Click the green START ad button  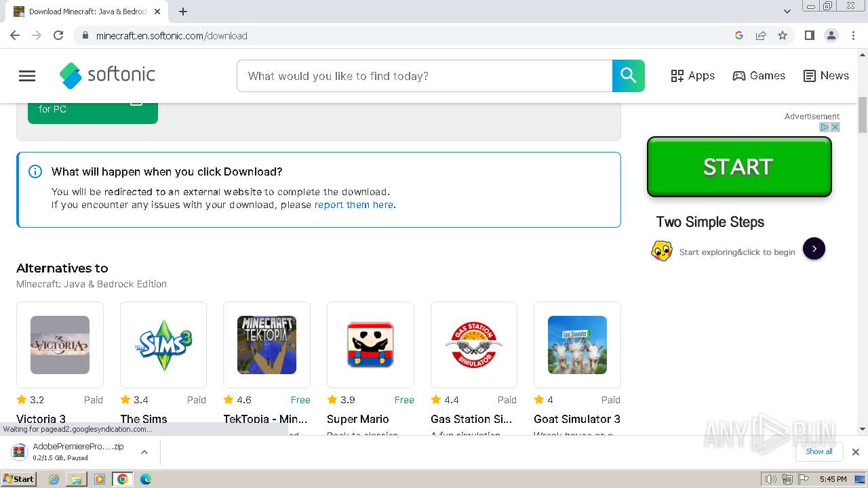click(739, 167)
